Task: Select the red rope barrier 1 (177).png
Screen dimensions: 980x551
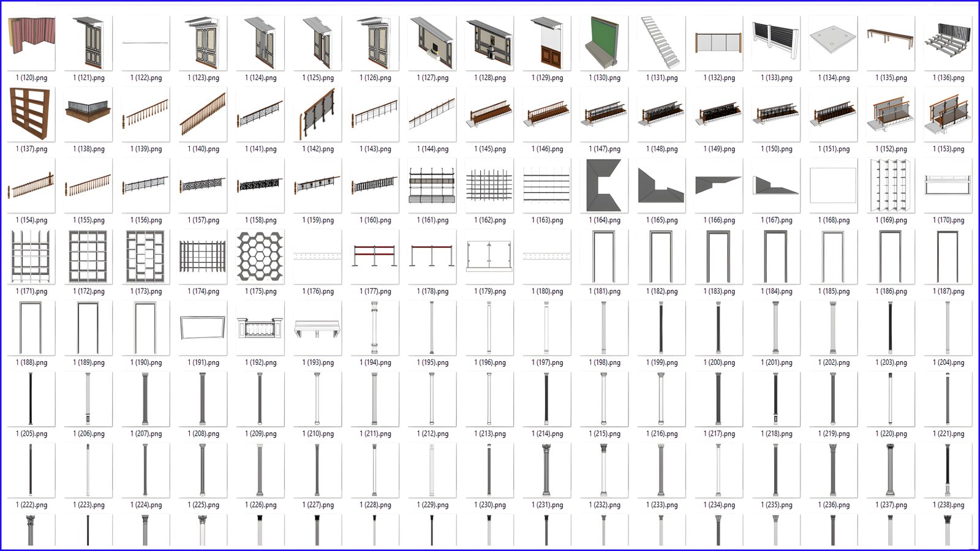Action: [375, 257]
